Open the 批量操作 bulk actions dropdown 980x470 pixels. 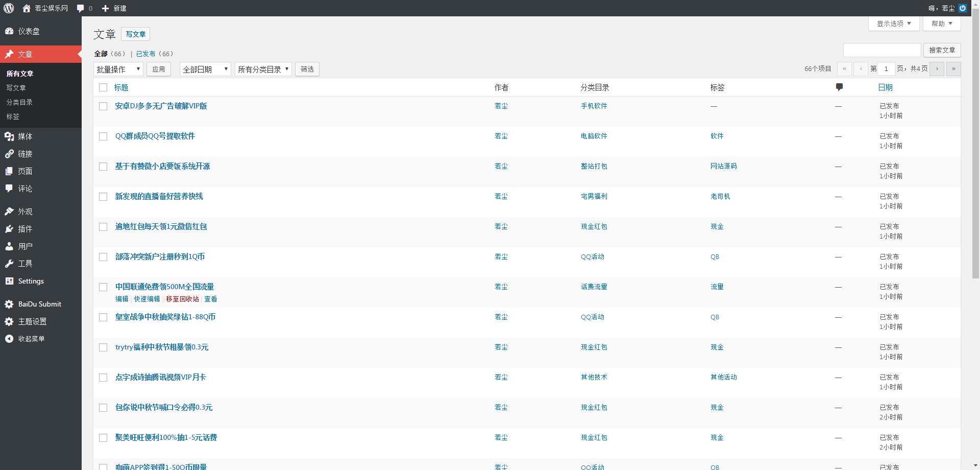click(118, 69)
